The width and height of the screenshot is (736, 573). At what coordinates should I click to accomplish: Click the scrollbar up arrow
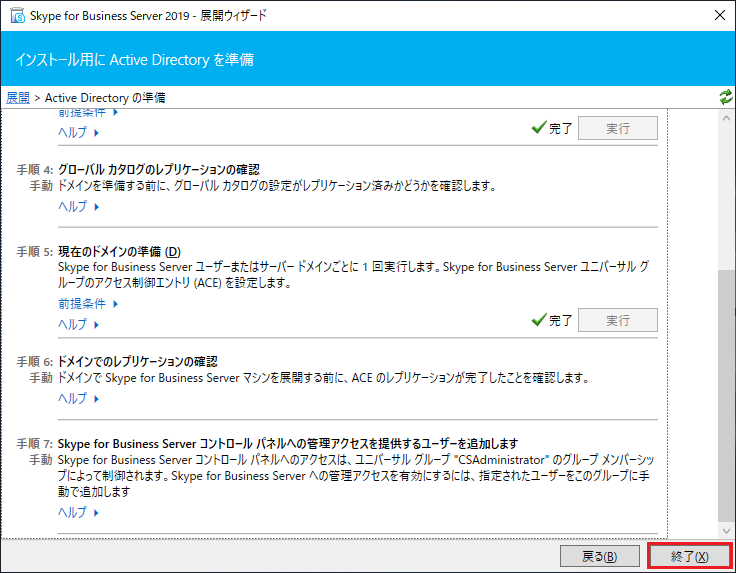(726, 118)
